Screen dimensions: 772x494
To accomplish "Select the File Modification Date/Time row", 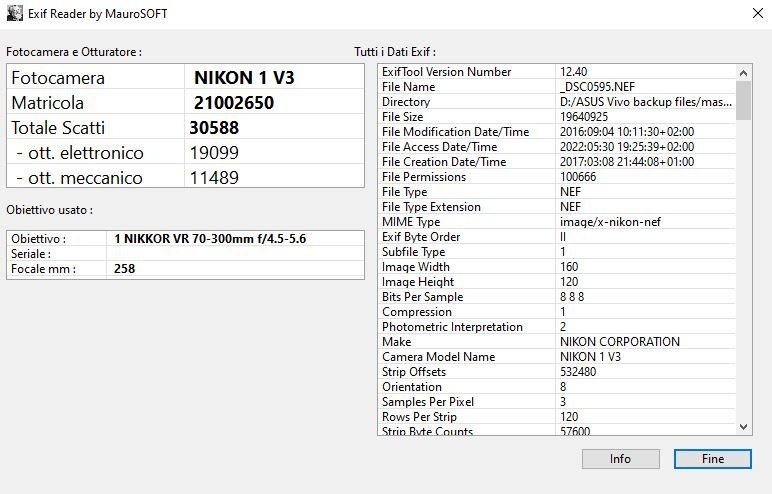I will (558, 132).
